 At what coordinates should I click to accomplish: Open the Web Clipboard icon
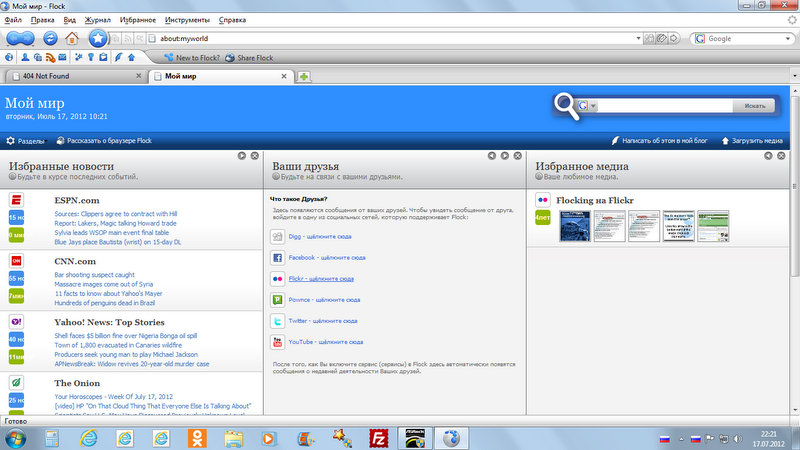pyautogui.click(x=103, y=58)
